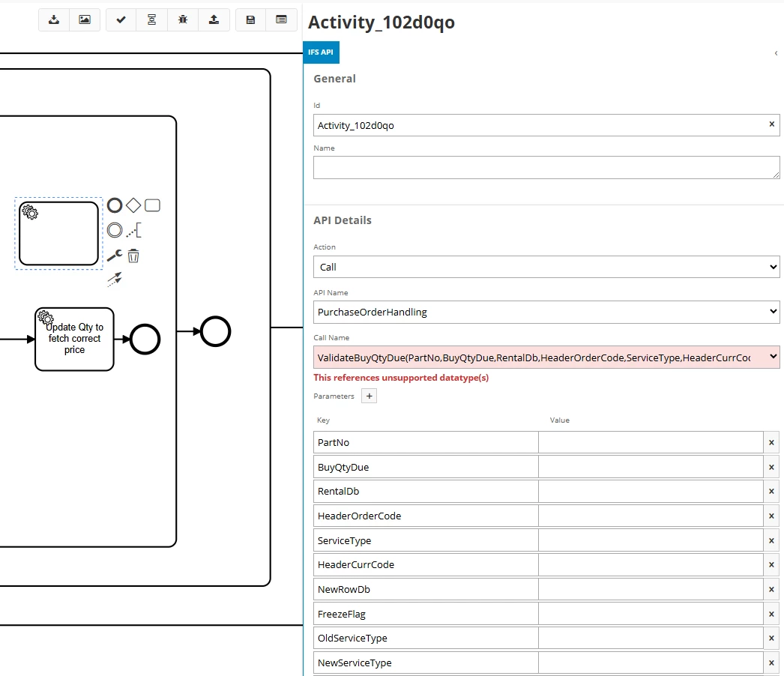Delete selected task with trash icon
Image resolution: width=784 pixels, height=676 pixels.
[x=133, y=256]
